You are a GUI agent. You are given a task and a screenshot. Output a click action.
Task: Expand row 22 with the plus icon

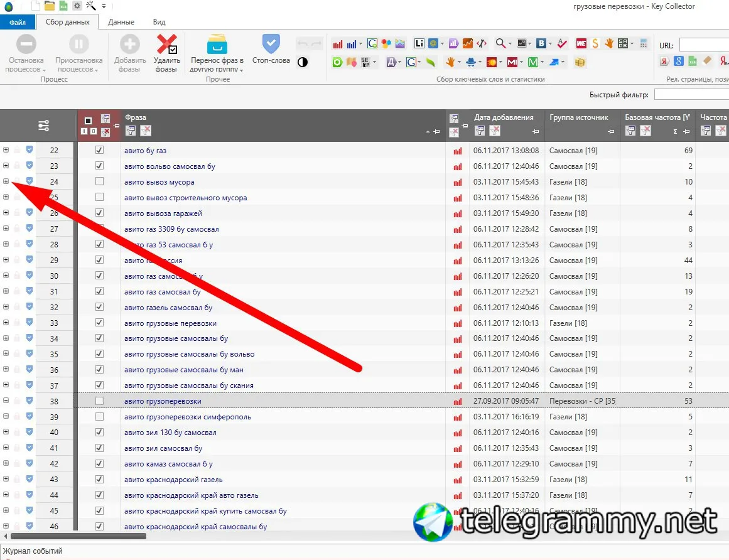(6, 149)
